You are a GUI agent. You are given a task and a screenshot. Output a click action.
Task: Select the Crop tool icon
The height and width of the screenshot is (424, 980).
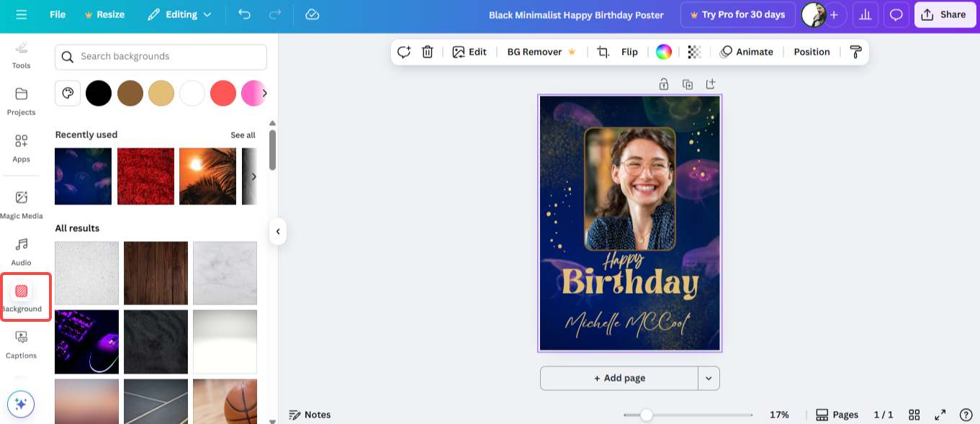[603, 52]
